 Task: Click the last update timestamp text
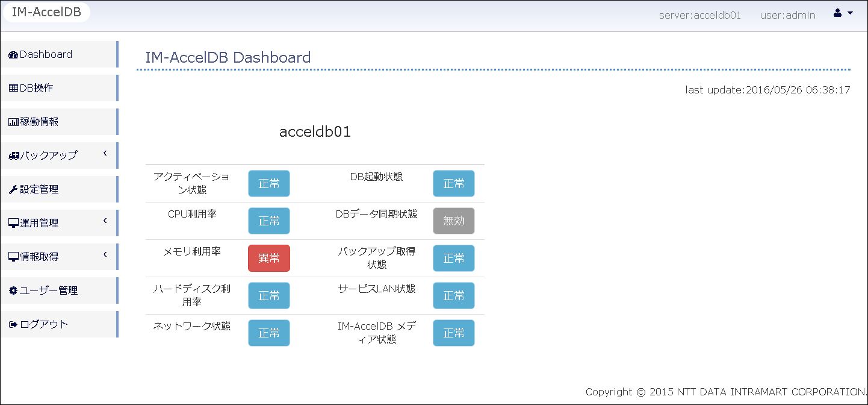pos(767,90)
